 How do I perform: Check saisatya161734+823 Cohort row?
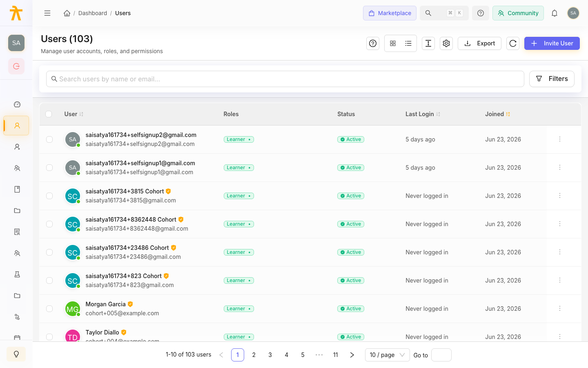49,280
